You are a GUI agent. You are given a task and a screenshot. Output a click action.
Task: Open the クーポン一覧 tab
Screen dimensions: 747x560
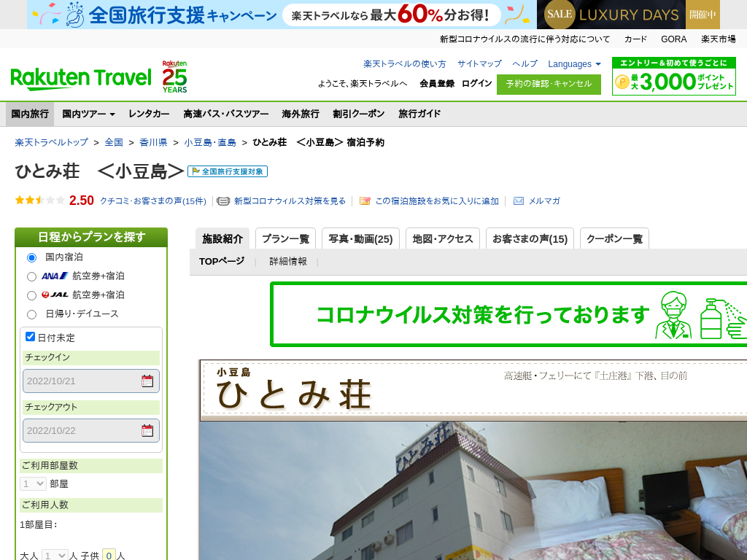614,238
